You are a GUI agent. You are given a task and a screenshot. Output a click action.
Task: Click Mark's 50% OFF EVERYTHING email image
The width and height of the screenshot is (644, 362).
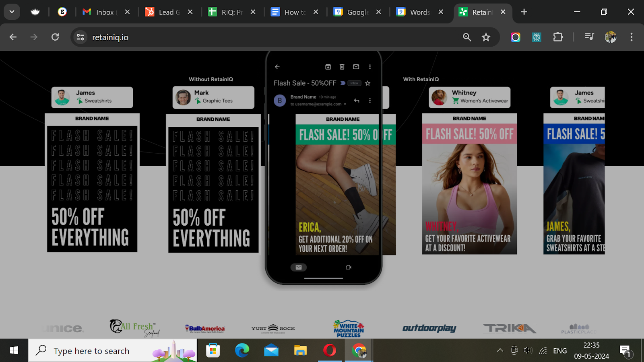(213, 189)
